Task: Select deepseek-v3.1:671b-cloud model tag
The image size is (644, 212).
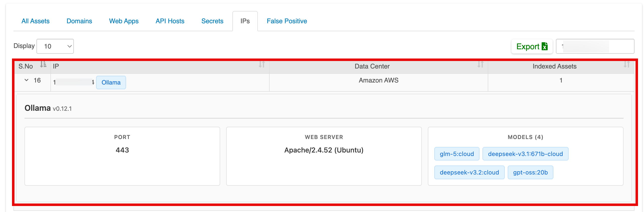Action: 525,154
